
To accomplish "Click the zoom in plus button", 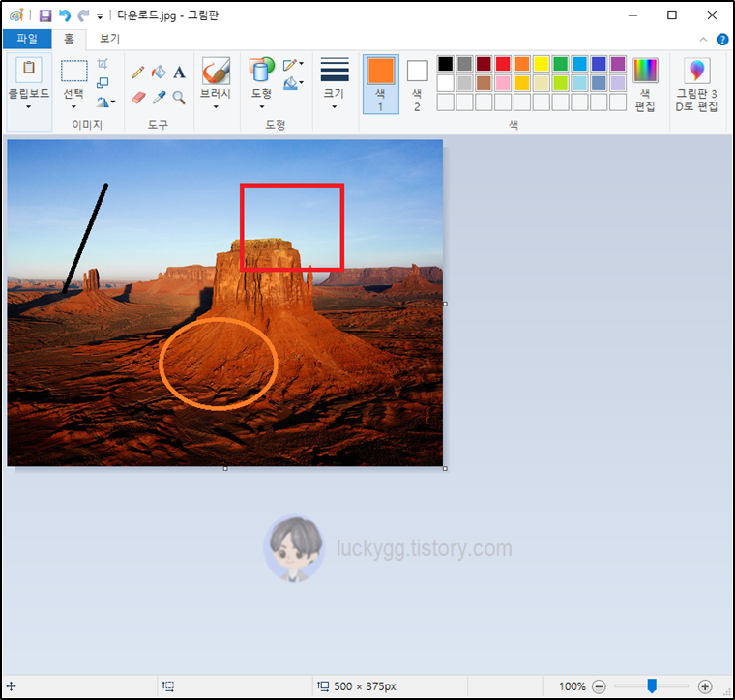I will click(705, 686).
